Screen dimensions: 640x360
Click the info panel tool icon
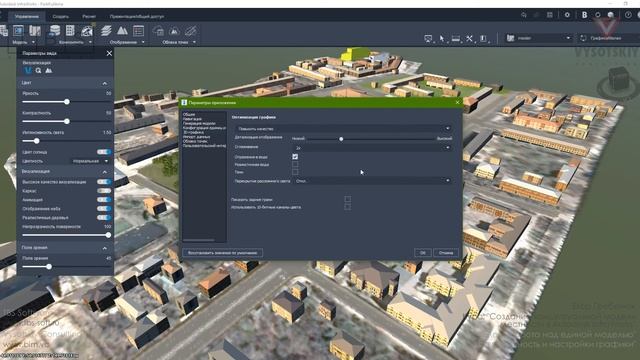point(483,38)
